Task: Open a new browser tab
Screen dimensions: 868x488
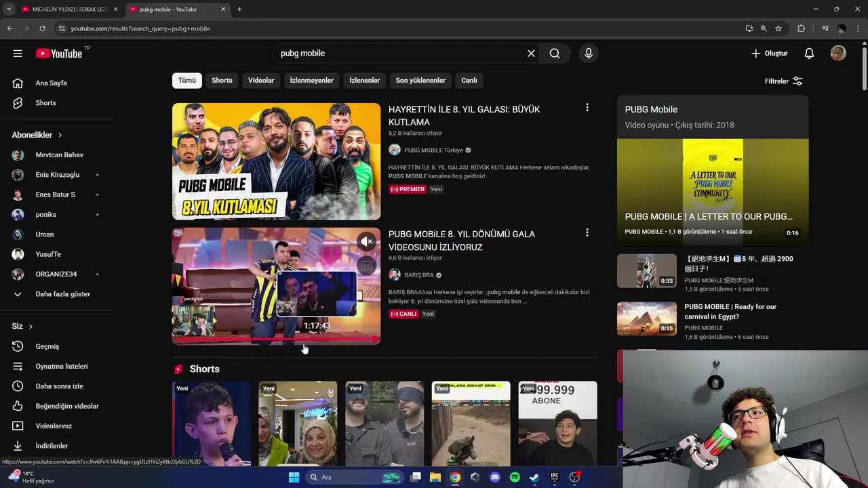Action: (239, 9)
